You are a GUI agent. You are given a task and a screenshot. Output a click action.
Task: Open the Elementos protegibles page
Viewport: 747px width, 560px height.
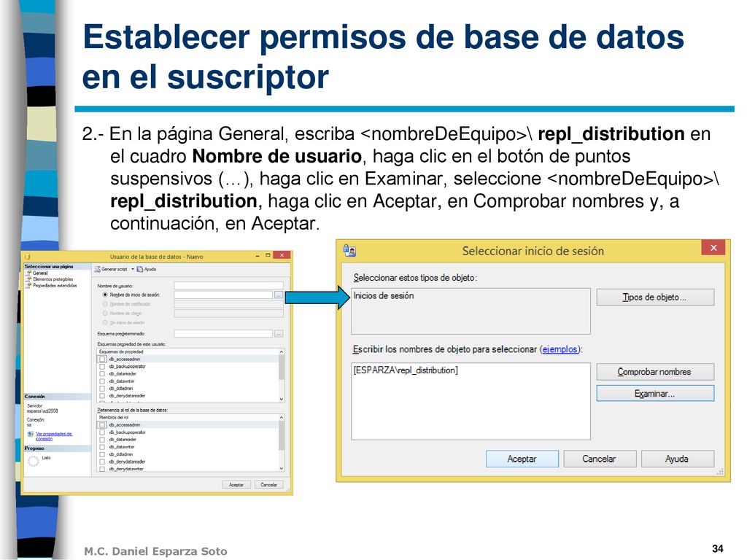pos(53,279)
